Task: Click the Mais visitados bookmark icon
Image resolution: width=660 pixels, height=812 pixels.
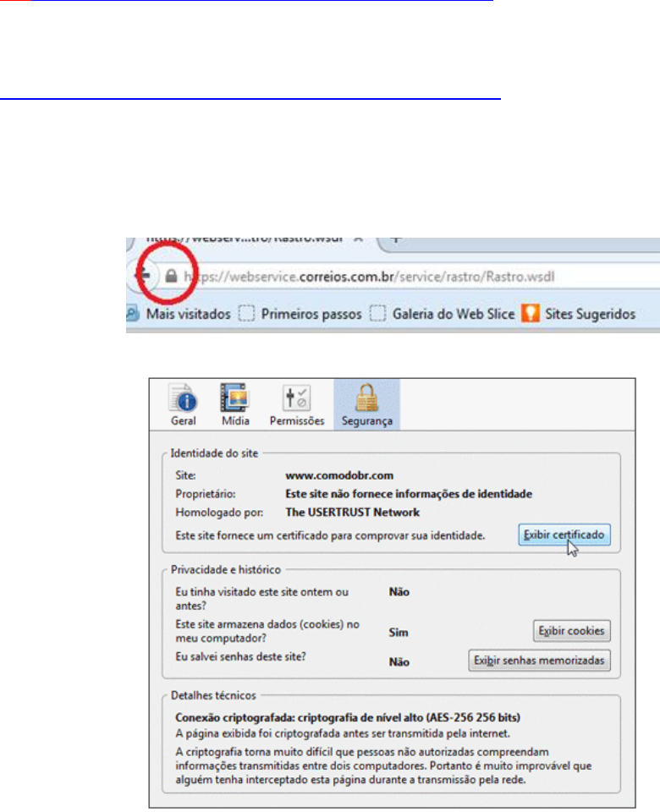Action: tap(133, 314)
